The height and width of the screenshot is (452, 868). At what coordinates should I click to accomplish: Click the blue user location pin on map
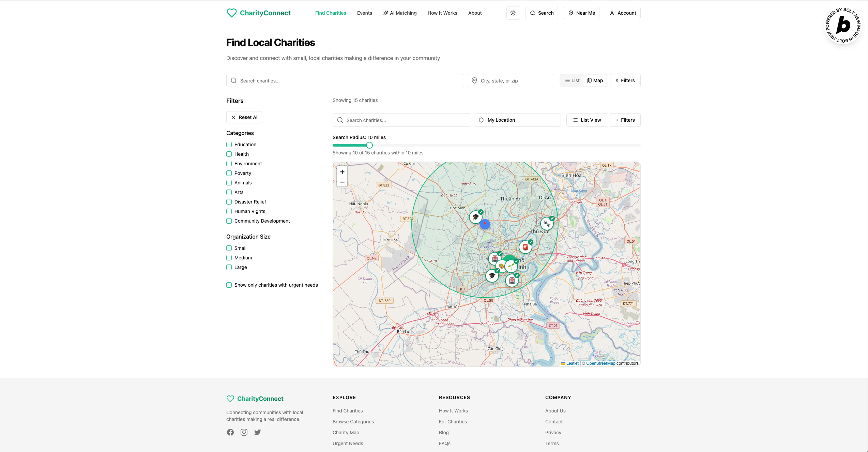[x=485, y=224]
